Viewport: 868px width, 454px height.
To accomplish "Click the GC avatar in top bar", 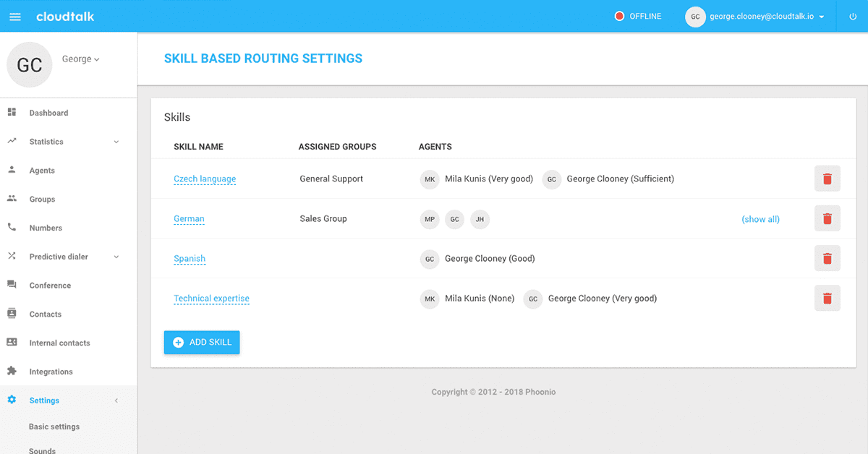I will [x=695, y=17].
